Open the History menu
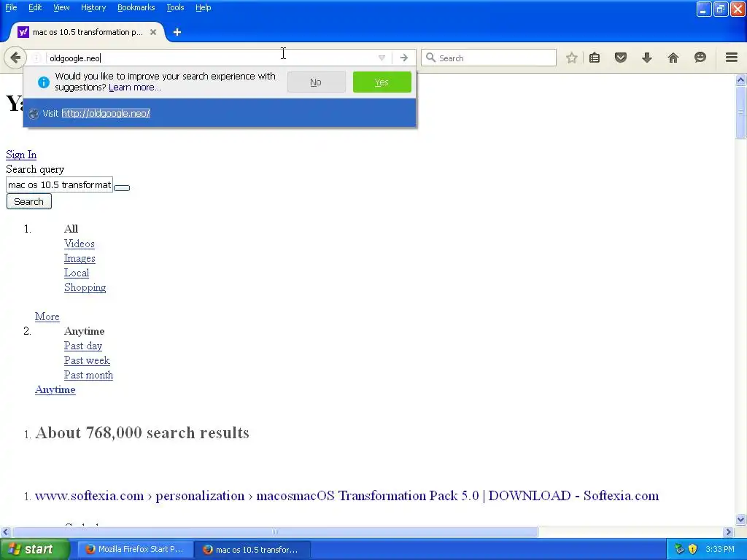The image size is (747, 560). click(93, 7)
